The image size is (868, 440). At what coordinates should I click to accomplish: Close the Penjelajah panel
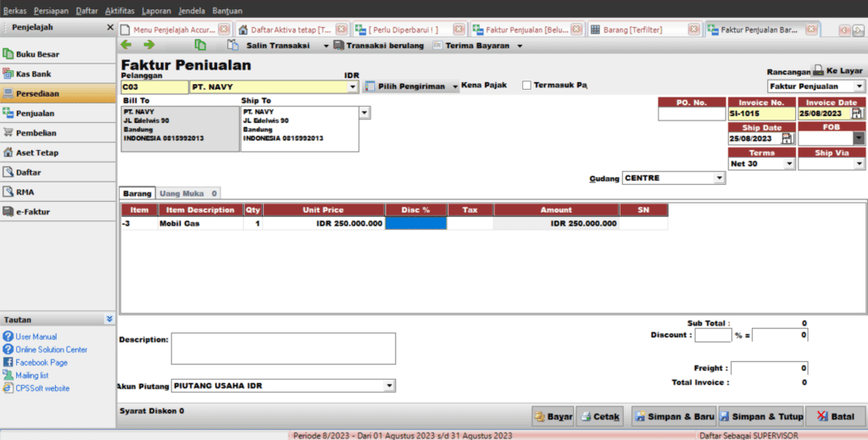coord(109,27)
